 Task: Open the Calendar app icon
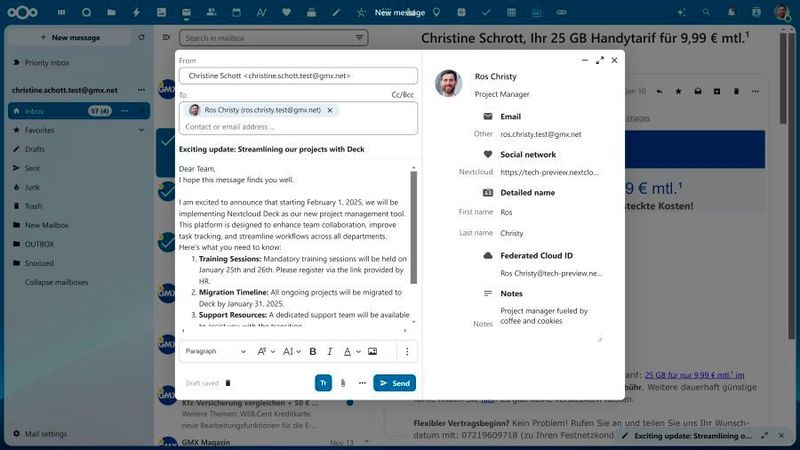236,12
